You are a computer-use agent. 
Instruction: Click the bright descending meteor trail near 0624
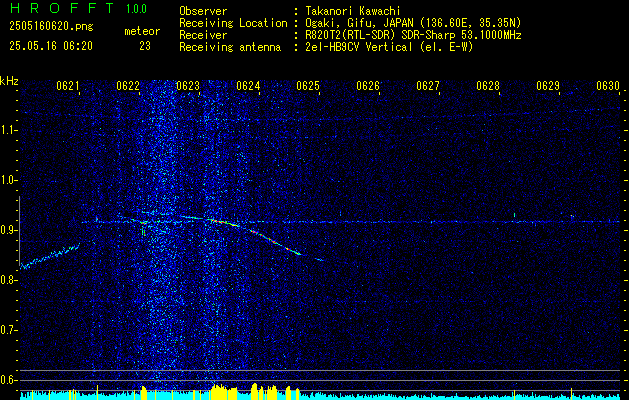(x=255, y=235)
